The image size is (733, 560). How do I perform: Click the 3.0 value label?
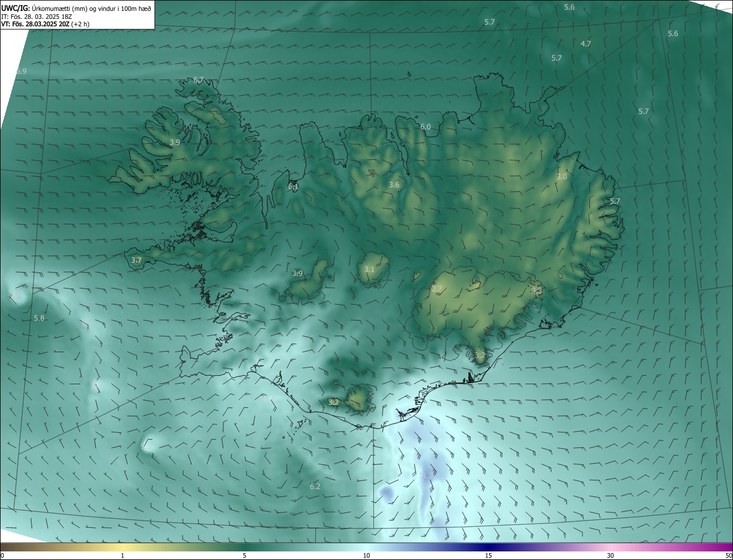562,177
